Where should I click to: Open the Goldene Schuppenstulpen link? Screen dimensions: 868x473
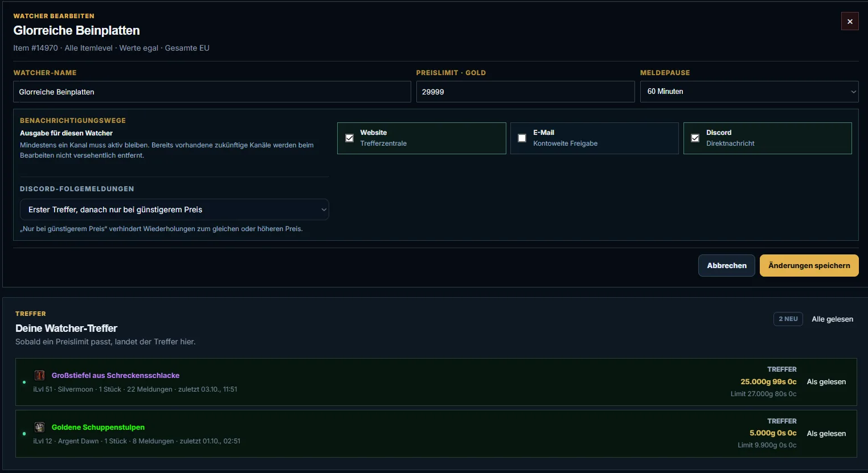point(98,427)
